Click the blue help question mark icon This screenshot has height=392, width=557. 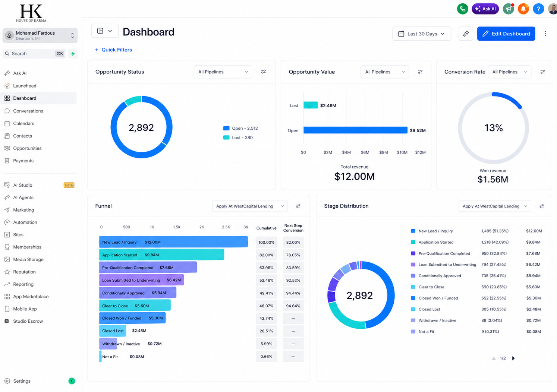(538, 9)
